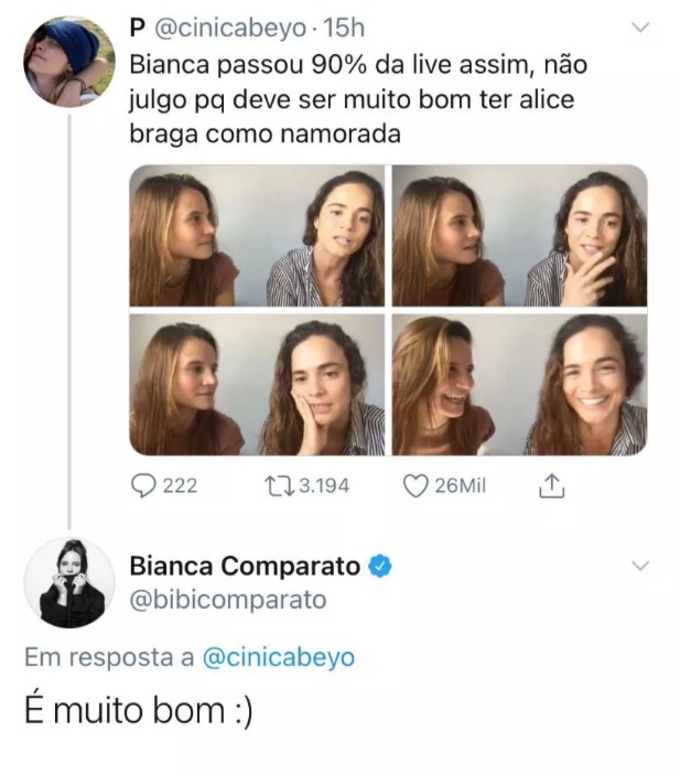The image size is (680, 774).
Task: Retweet the post with 3.194 retweets
Action: (277, 486)
